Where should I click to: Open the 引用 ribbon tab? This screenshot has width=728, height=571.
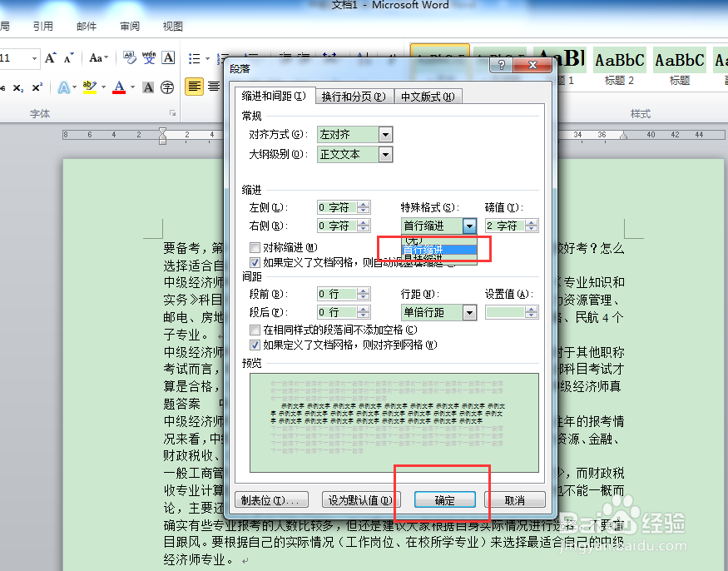coord(42,27)
